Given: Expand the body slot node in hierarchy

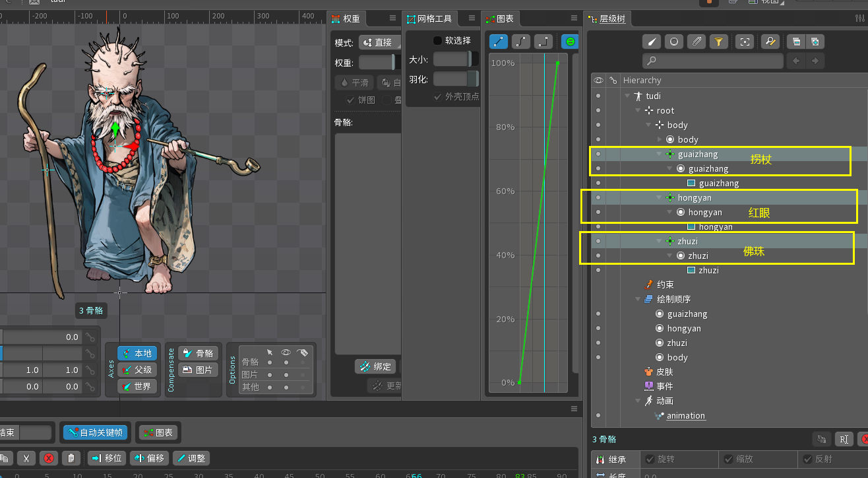Looking at the screenshot, I should (x=659, y=140).
